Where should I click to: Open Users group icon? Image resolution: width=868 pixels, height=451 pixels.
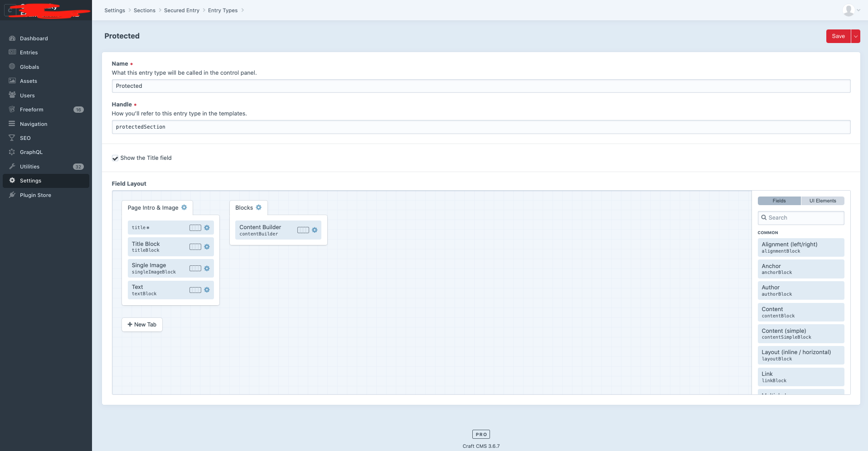[x=12, y=95]
